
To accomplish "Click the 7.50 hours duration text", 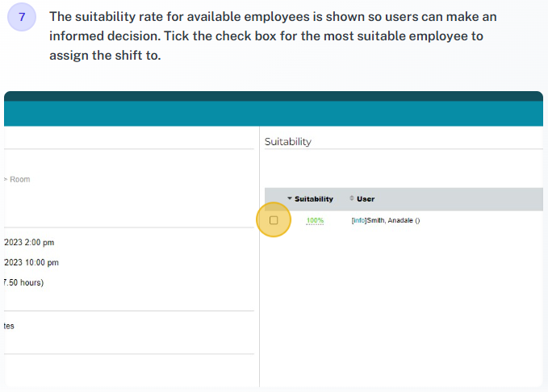I will click(x=23, y=282).
